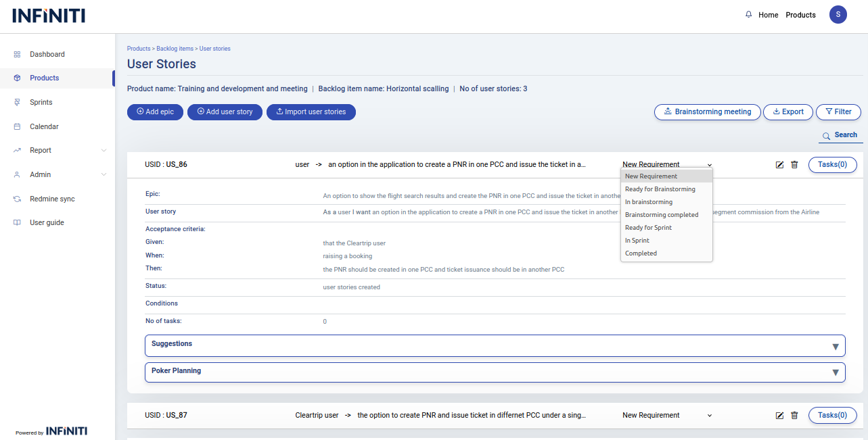Choose 'In brainstorming' from status list
Viewport: 868px width, 440px height.
(x=648, y=202)
